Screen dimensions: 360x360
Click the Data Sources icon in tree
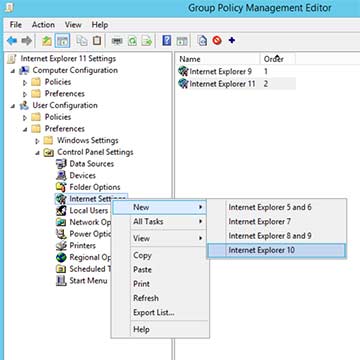click(x=61, y=164)
